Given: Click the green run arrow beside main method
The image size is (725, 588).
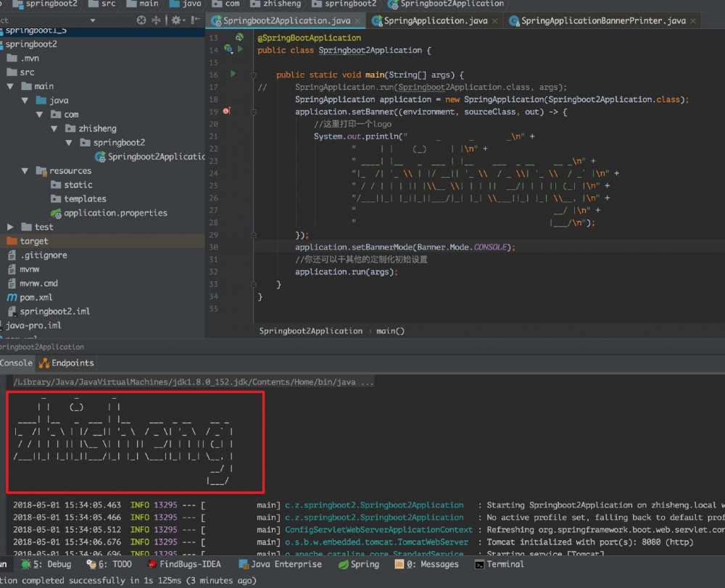Looking at the screenshot, I should pyautogui.click(x=233, y=74).
